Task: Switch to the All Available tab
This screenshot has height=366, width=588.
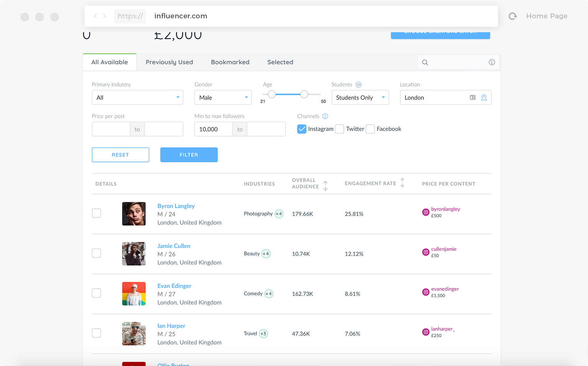Action: (109, 62)
